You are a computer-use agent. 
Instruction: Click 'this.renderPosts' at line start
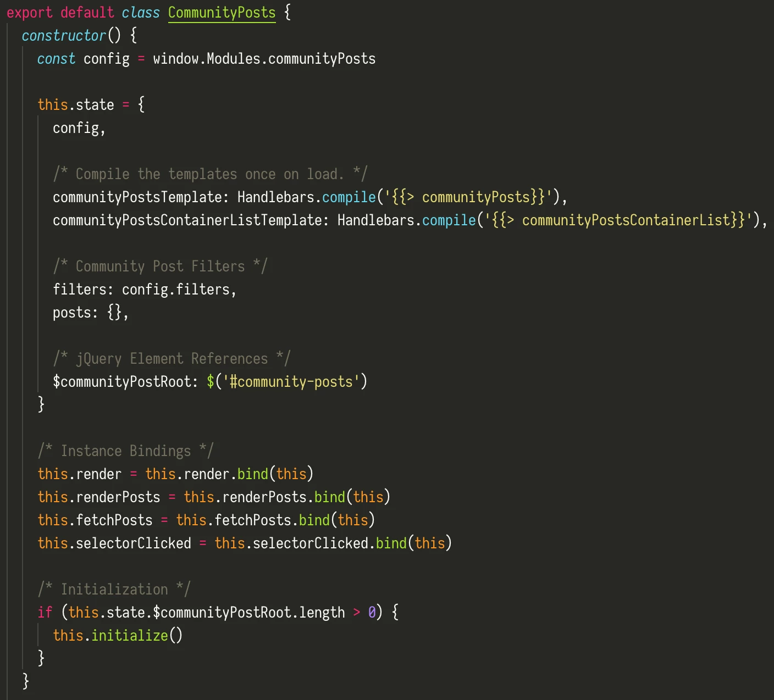[x=99, y=497]
